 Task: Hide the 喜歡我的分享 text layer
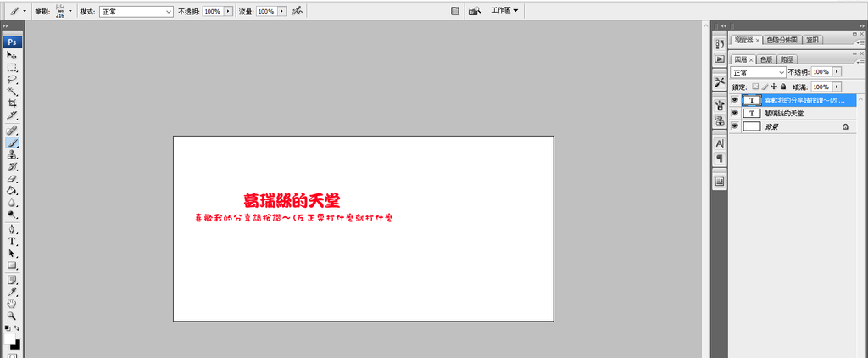[735, 100]
